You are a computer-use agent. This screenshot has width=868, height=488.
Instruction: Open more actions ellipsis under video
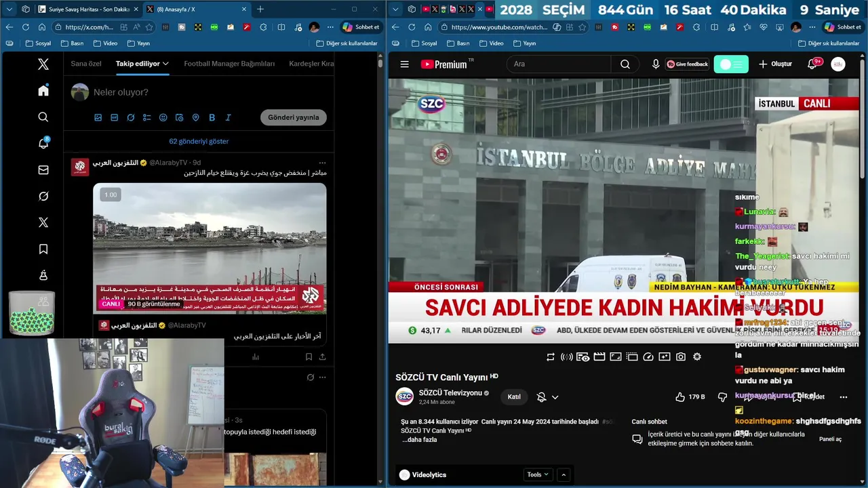pyautogui.click(x=844, y=397)
